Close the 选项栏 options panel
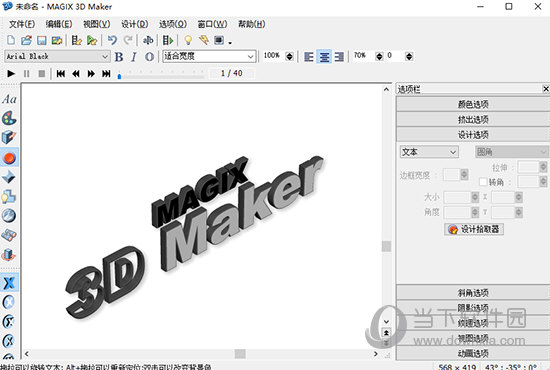The width and height of the screenshot is (550, 370). pyautogui.click(x=546, y=89)
